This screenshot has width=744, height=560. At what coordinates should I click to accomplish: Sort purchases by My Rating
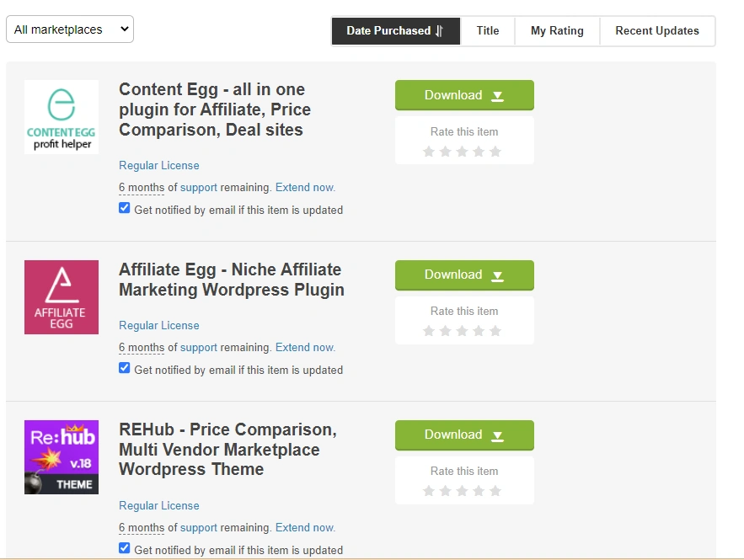[557, 31]
